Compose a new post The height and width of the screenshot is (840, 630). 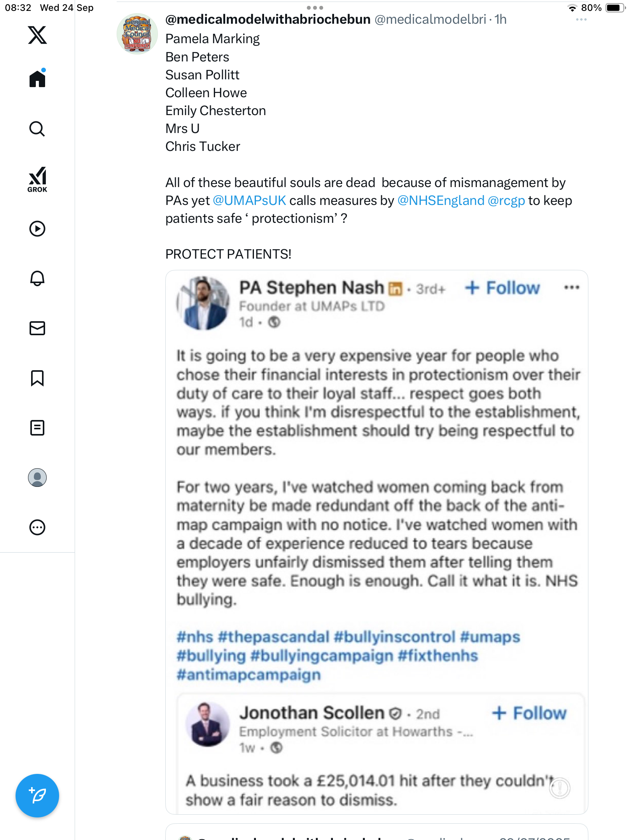pos(37,796)
